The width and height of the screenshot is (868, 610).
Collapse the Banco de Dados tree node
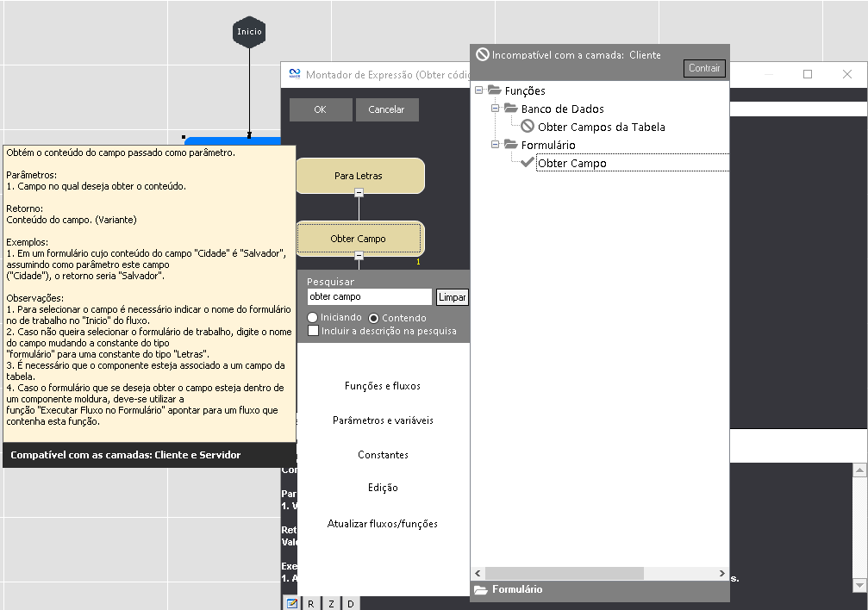(x=496, y=109)
